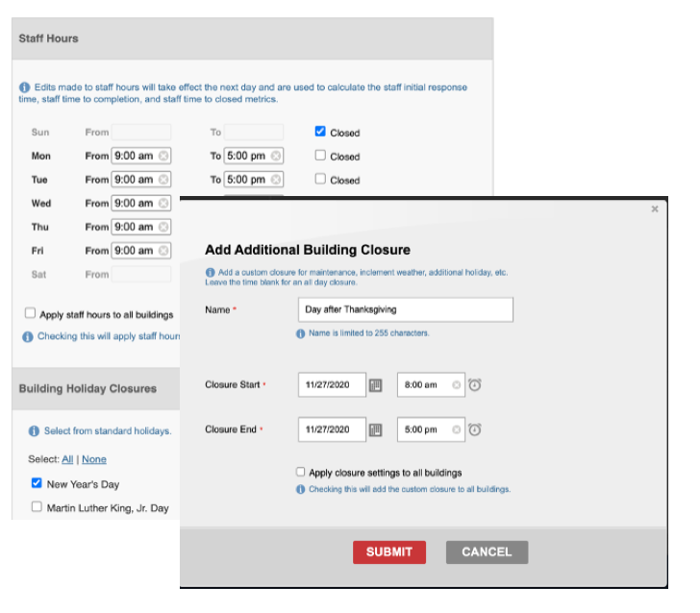Click clock icon beside Closure End time
The width and height of the screenshot is (700, 613).
point(475,429)
